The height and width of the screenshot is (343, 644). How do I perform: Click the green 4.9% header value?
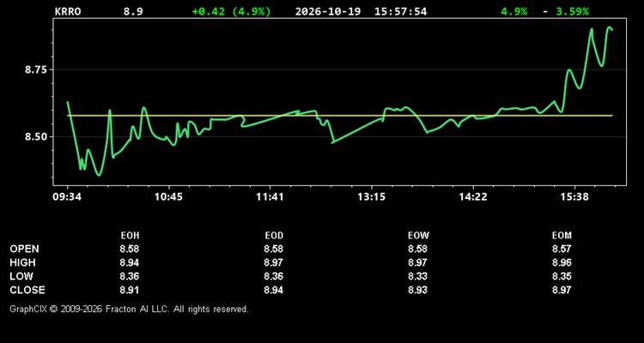513,11
